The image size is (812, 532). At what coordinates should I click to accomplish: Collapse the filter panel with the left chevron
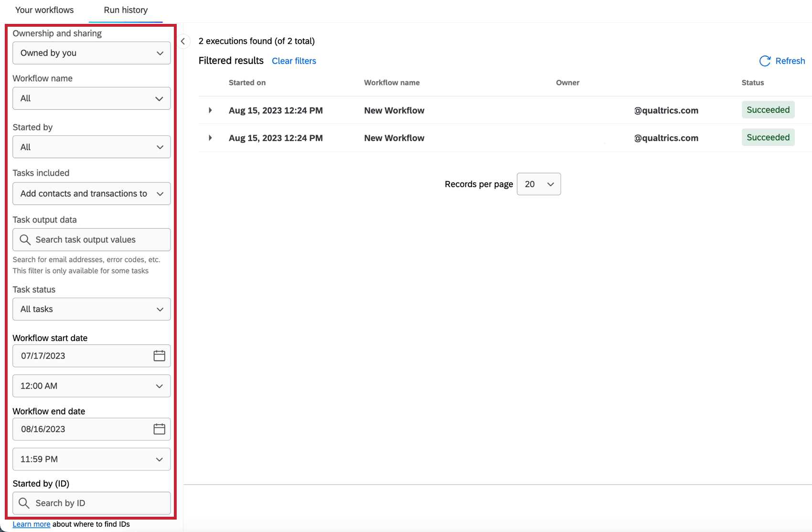183,42
